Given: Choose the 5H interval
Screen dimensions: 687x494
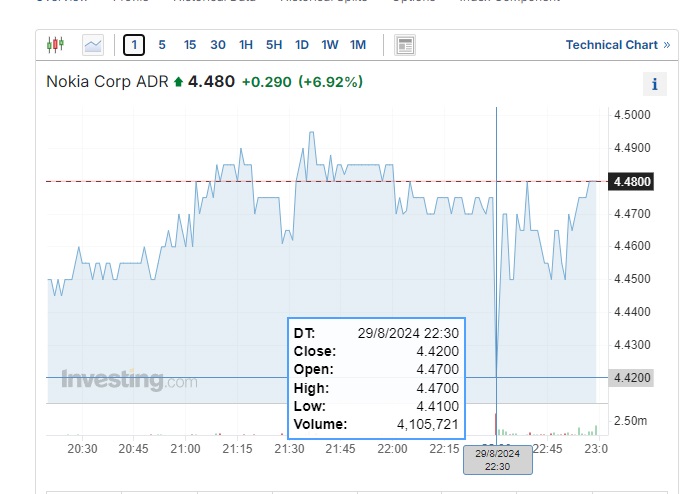Looking at the screenshot, I should click(x=274, y=45).
